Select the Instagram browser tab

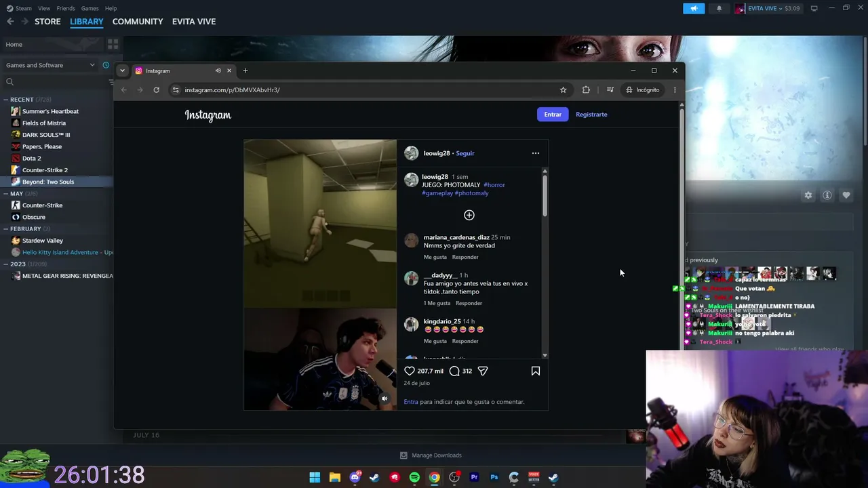pos(183,70)
